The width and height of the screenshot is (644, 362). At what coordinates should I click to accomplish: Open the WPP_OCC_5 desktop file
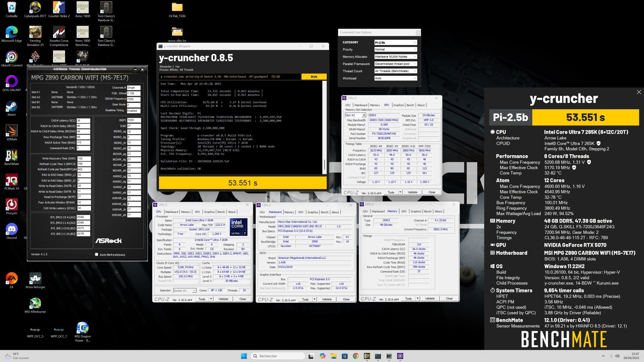coord(35,331)
